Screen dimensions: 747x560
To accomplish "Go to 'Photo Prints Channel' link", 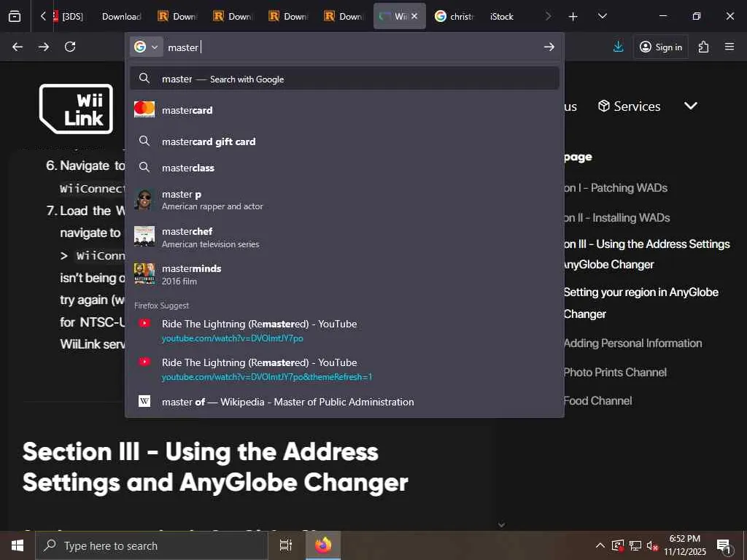I will 615,373.
